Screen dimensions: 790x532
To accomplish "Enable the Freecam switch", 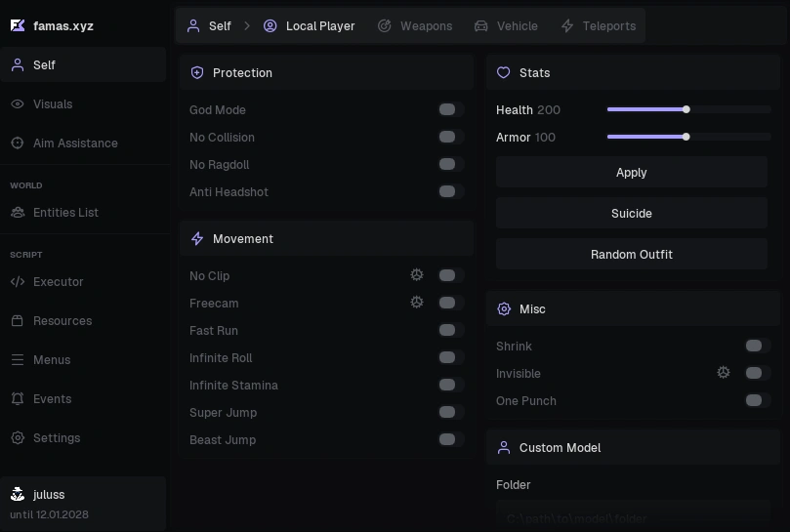I will coord(451,303).
